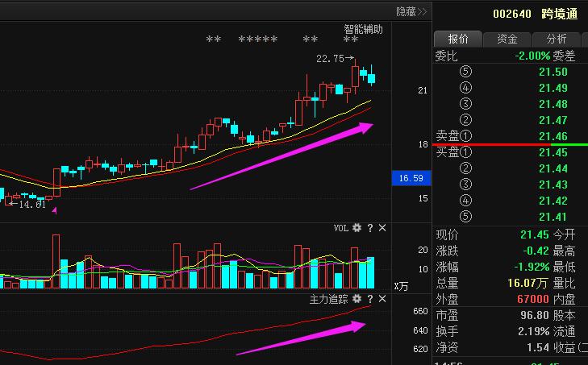Click 隐藏 to hide the side panel

pos(411,11)
